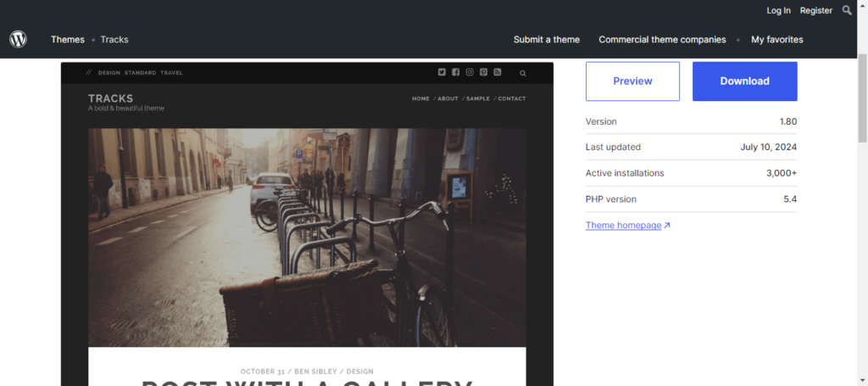868x386 pixels.
Task: Click the RSS feed icon in theme screenshot
Action: tap(497, 72)
